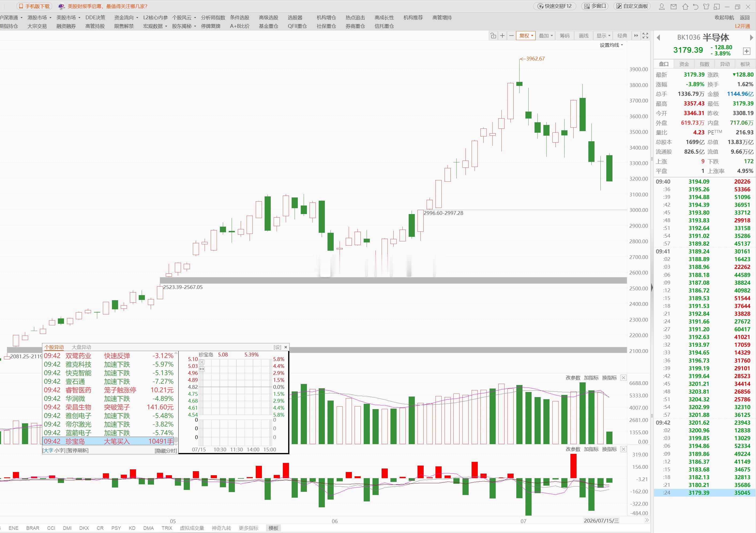Switch to the 指数 tab
756x533 pixels.
point(704,64)
